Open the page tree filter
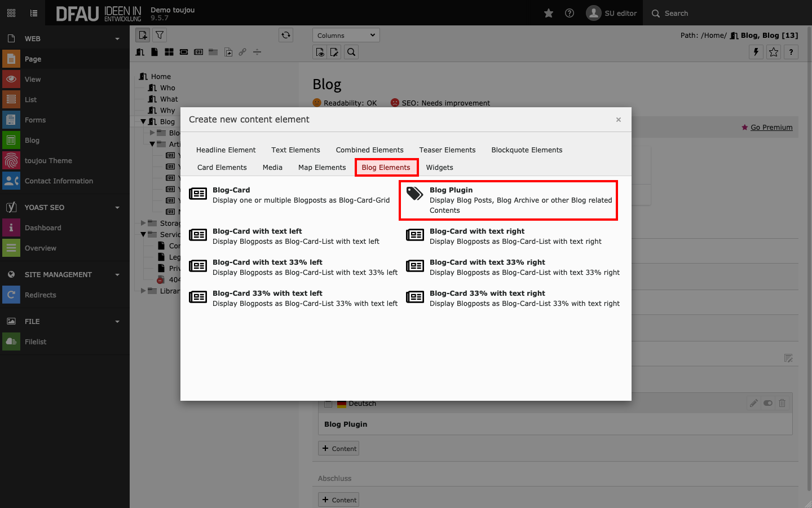This screenshot has height=508, width=812. [x=160, y=35]
